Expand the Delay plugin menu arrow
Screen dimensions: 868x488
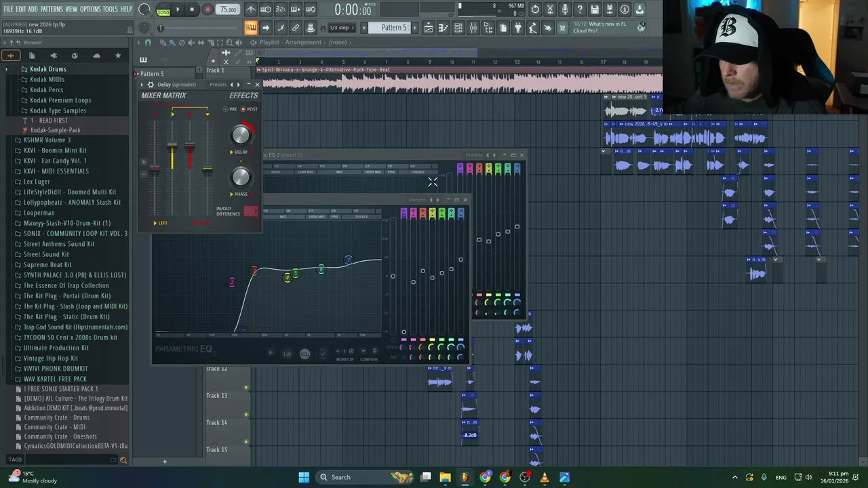[x=142, y=85]
